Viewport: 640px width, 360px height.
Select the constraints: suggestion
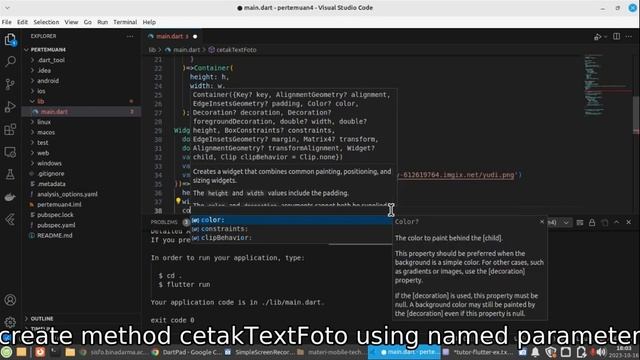(x=291, y=229)
